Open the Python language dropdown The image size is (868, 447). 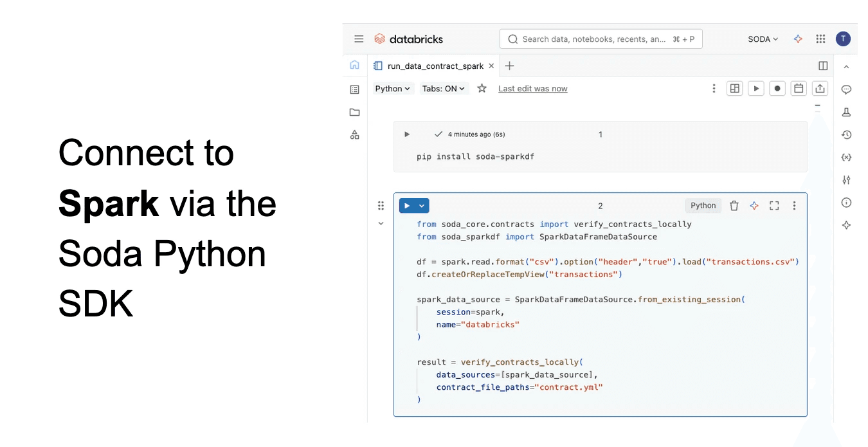tap(392, 89)
